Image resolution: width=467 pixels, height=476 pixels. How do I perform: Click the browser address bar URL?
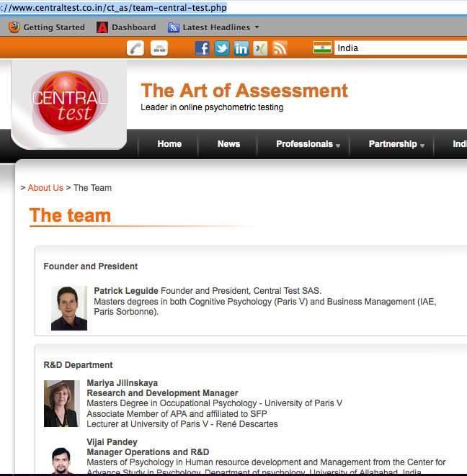point(113,7)
